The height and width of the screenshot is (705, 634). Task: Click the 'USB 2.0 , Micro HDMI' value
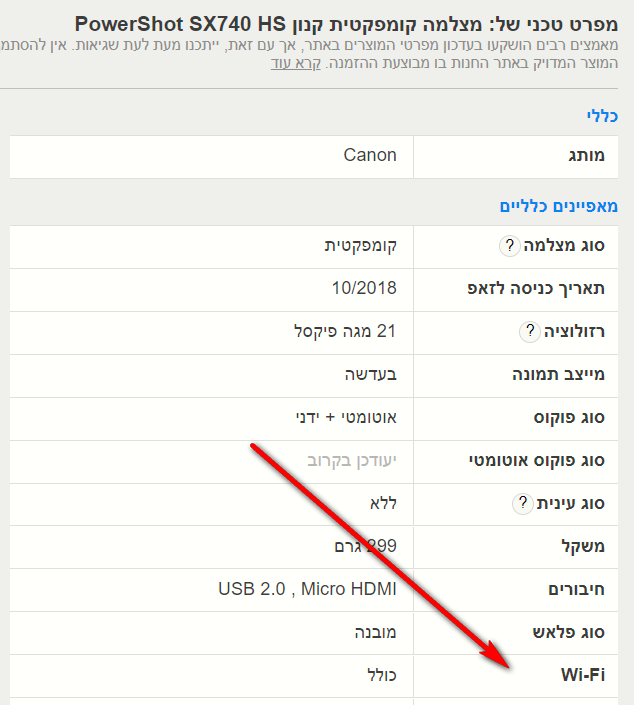[x=308, y=589]
